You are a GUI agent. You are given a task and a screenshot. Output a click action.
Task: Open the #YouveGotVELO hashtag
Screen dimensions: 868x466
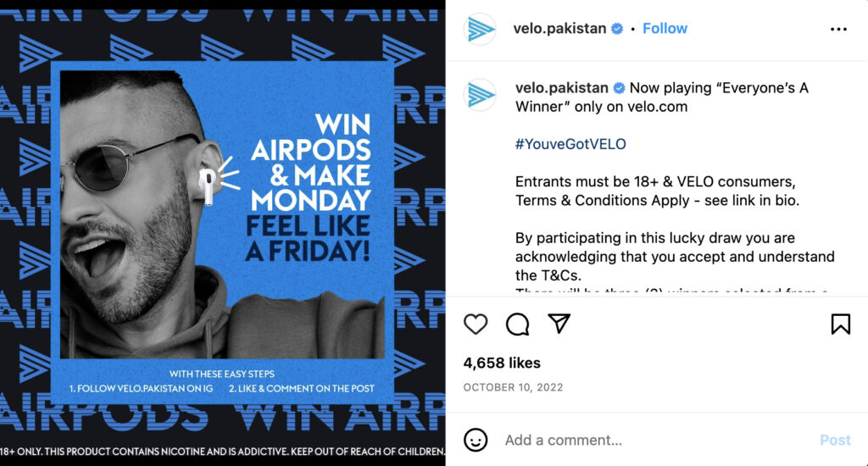coord(570,144)
